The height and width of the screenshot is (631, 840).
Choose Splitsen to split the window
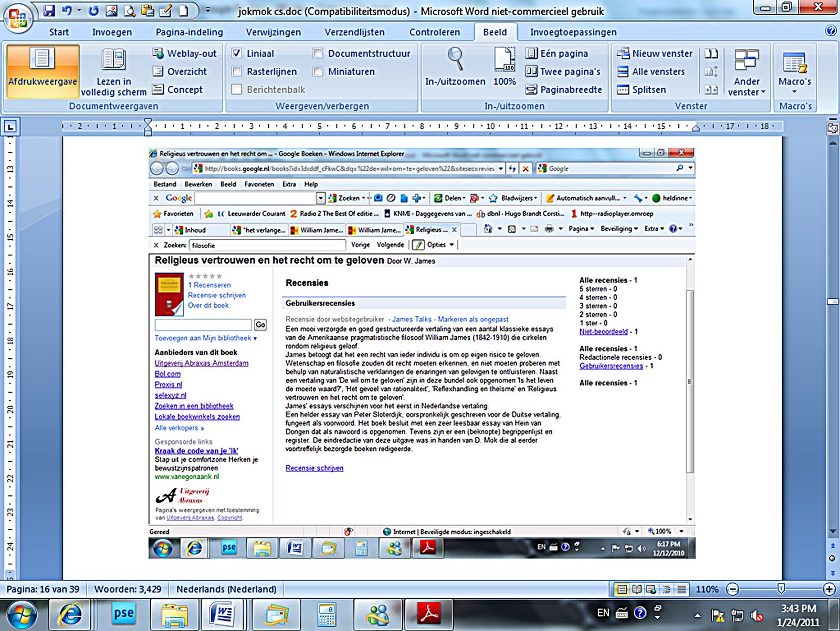pyautogui.click(x=642, y=89)
